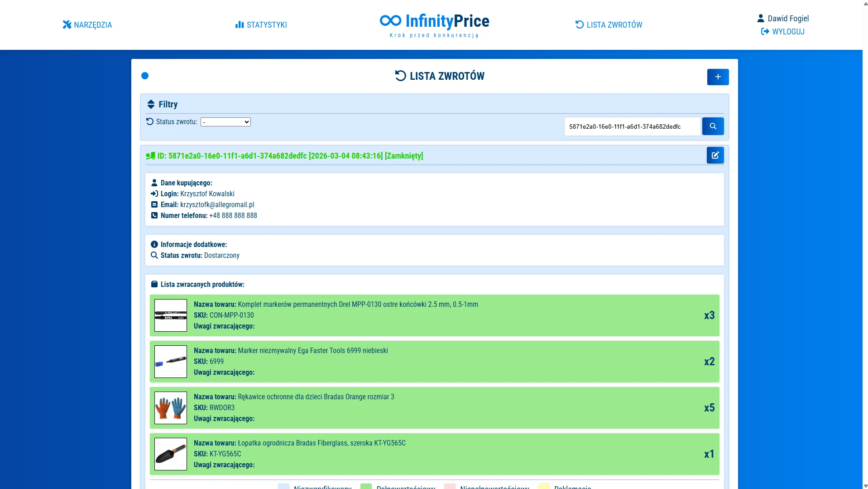Viewport: 868px width, 489px height.
Task: Click the Wyloguj link
Action: tap(782, 32)
